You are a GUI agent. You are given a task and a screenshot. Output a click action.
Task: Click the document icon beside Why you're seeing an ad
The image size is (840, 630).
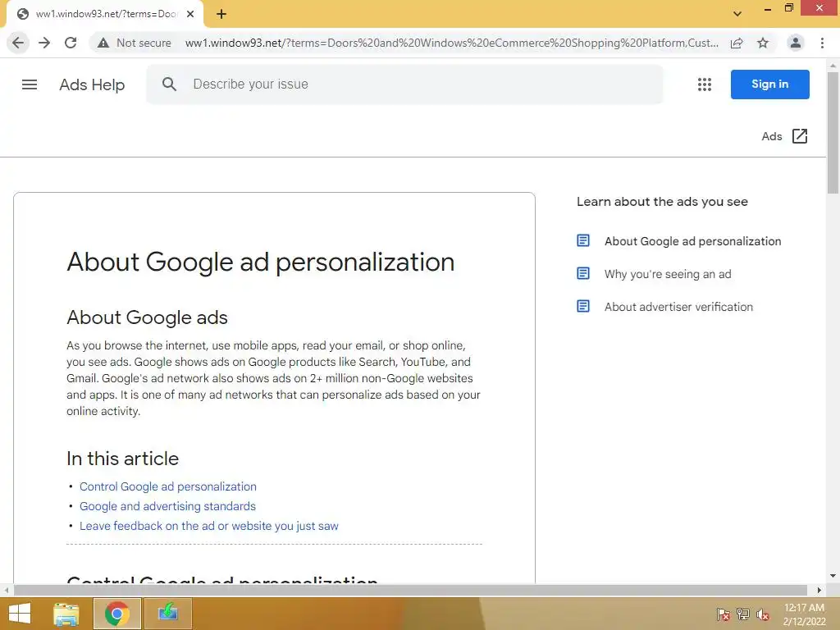click(583, 273)
